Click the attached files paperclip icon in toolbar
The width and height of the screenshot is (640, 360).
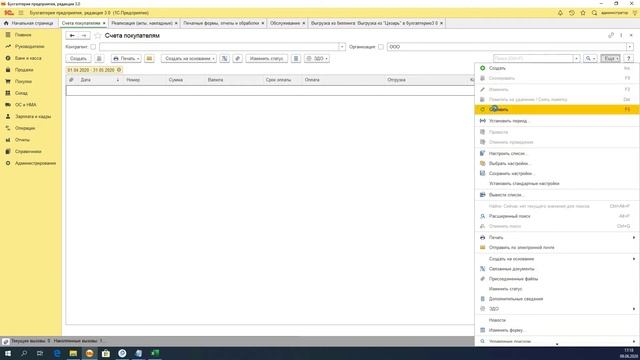238,59
